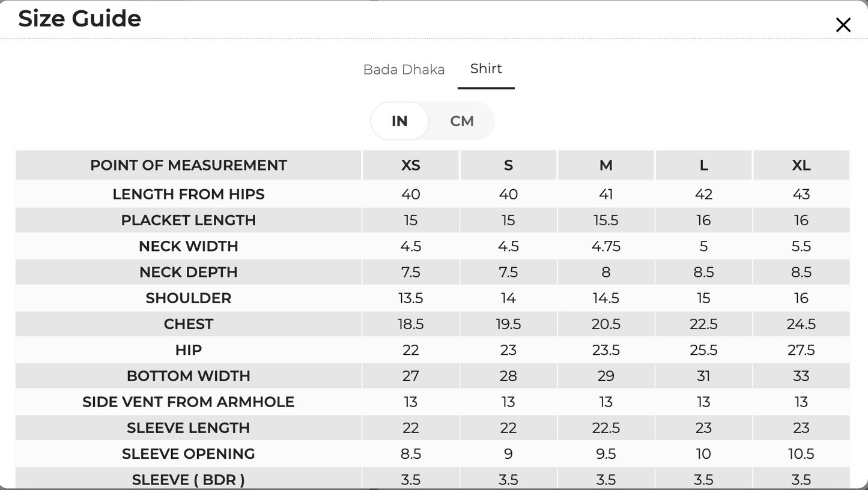Click the Sleeve Opening row label

(x=189, y=454)
